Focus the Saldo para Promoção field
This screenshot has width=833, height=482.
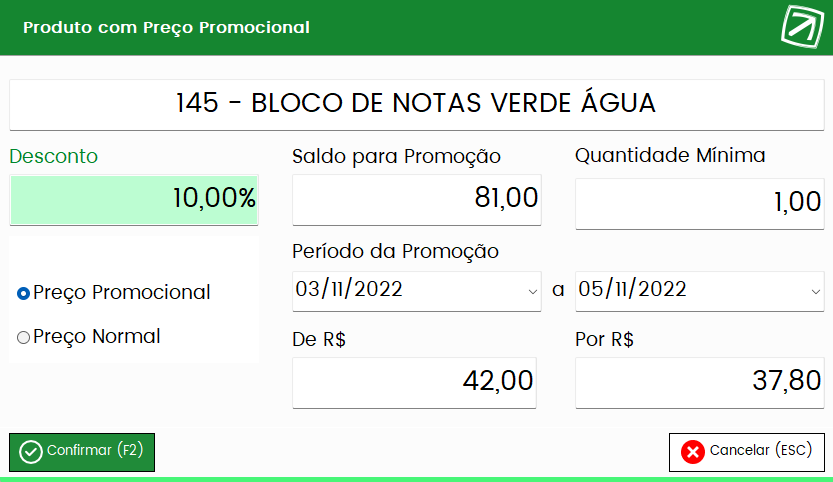click(416, 200)
